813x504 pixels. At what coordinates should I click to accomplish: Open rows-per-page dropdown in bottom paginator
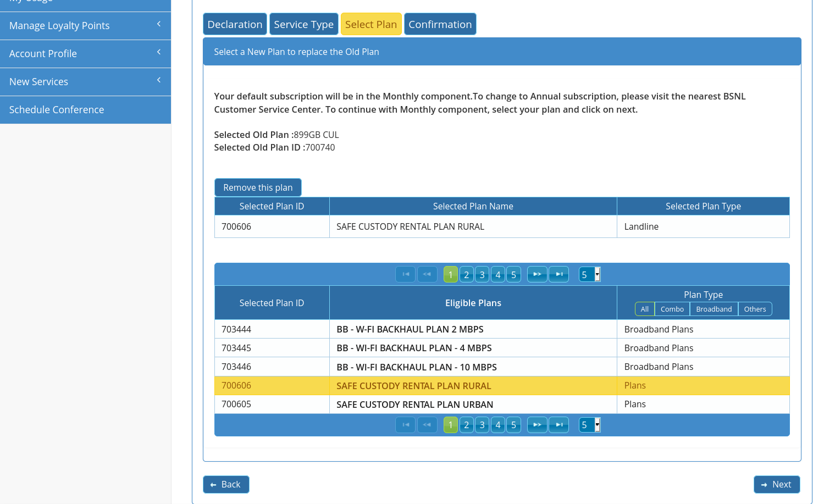589,425
